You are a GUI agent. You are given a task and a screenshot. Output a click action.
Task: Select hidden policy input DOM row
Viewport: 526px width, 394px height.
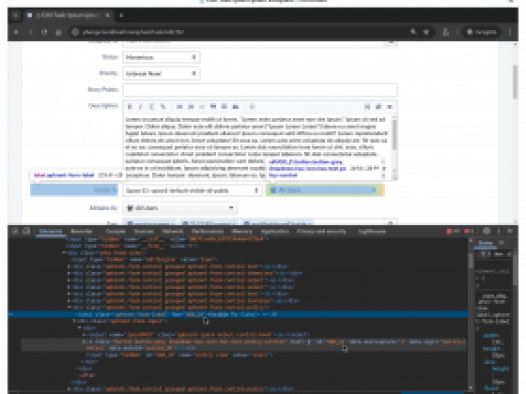point(179,355)
